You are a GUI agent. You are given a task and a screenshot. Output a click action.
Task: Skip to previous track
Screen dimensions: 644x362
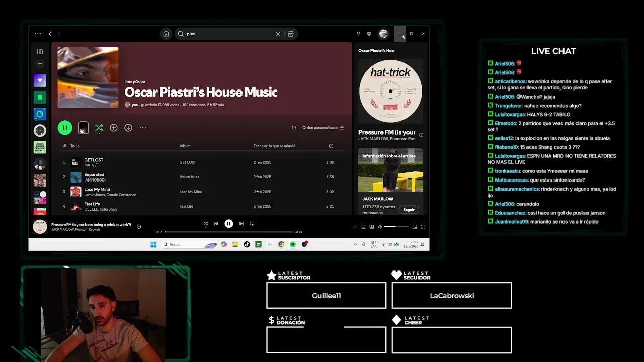(216, 224)
